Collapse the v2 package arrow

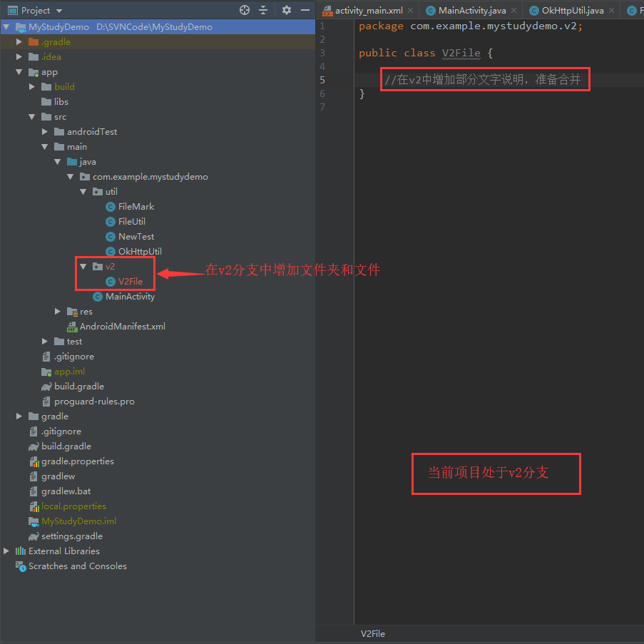point(83,267)
